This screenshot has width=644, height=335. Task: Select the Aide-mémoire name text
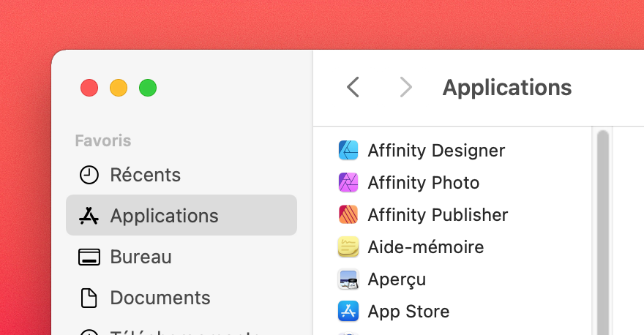click(x=425, y=247)
